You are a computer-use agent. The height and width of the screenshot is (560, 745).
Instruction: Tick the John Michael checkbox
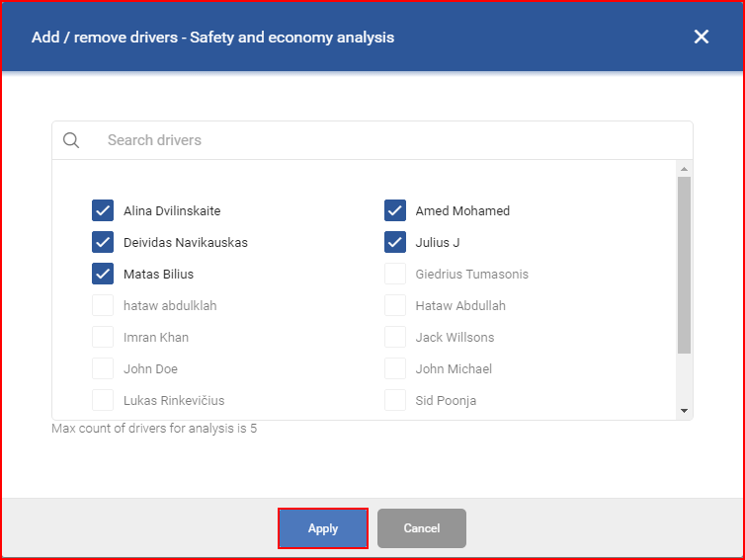coord(395,368)
